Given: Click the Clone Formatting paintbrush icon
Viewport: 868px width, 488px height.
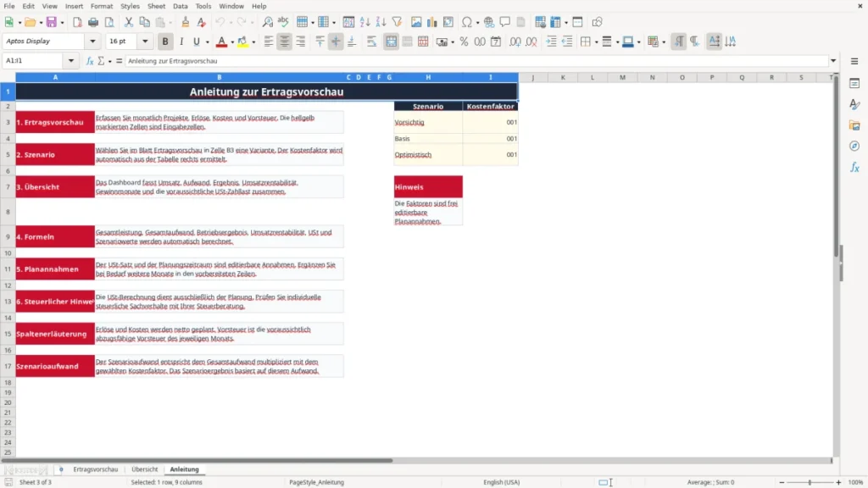Looking at the screenshot, I should pyautogui.click(x=186, y=22).
